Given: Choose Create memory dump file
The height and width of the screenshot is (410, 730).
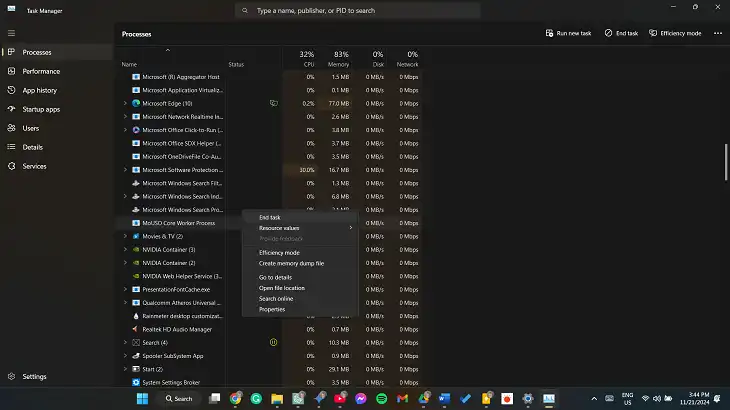Looking at the screenshot, I should tap(291, 263).
